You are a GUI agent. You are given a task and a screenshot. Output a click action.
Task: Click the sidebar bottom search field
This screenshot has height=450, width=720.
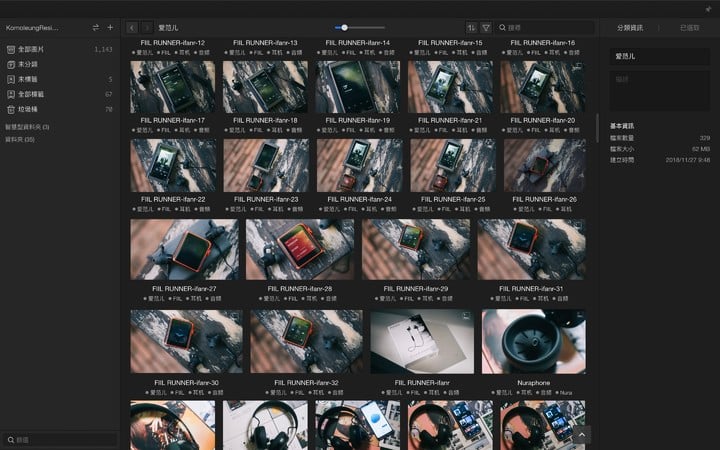coord(60,439)
